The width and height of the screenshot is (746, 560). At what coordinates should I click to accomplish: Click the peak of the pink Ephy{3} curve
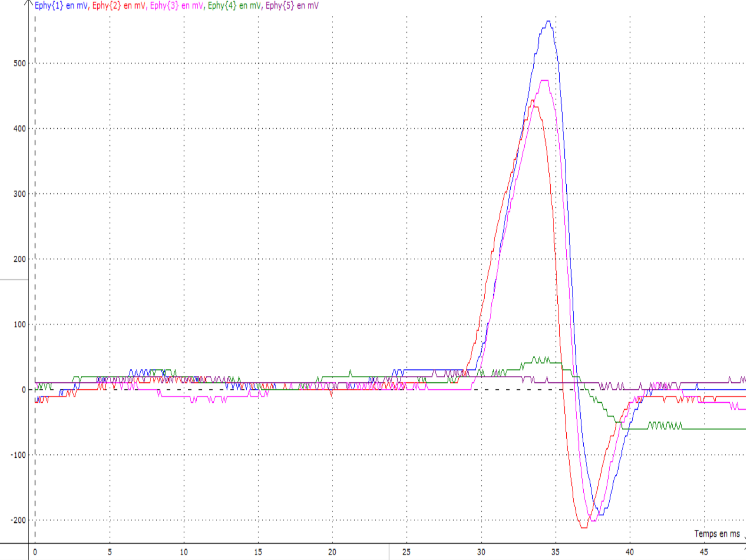pyautogui.click(x=544, y=80)
